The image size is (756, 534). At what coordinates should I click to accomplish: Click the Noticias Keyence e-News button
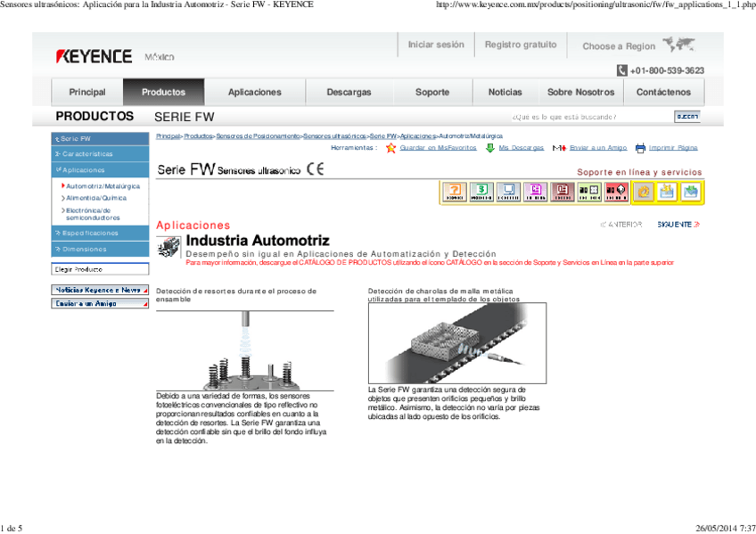(100, 290)
